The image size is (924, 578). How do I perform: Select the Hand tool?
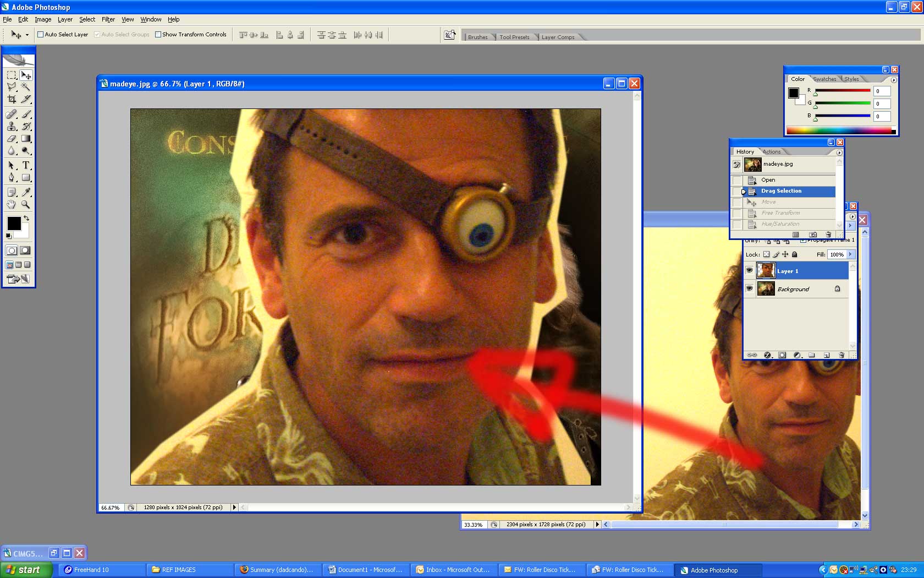tap(12, 204)
